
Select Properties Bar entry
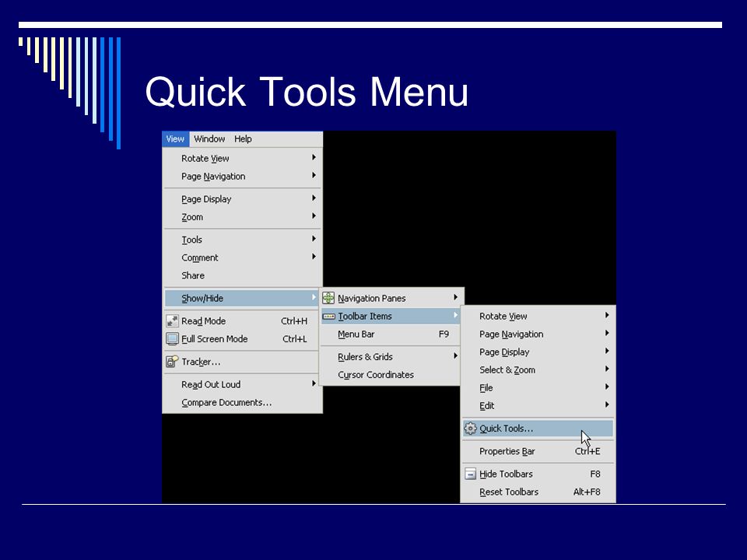538,451
